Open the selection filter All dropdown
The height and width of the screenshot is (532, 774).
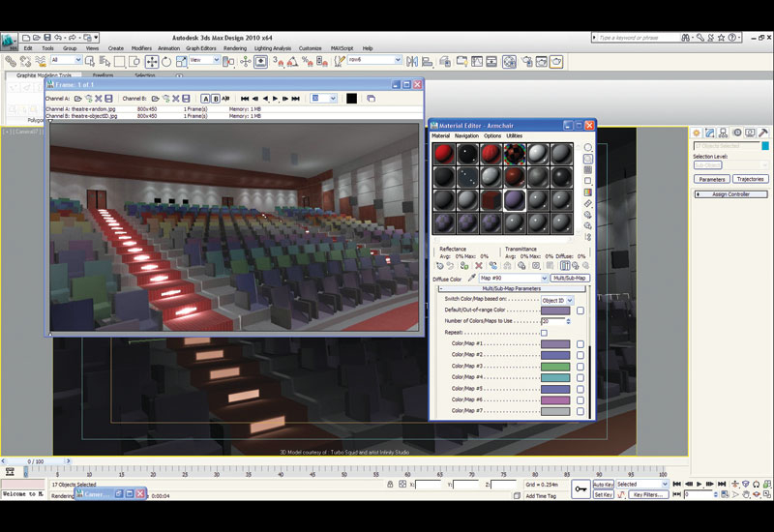66,60
